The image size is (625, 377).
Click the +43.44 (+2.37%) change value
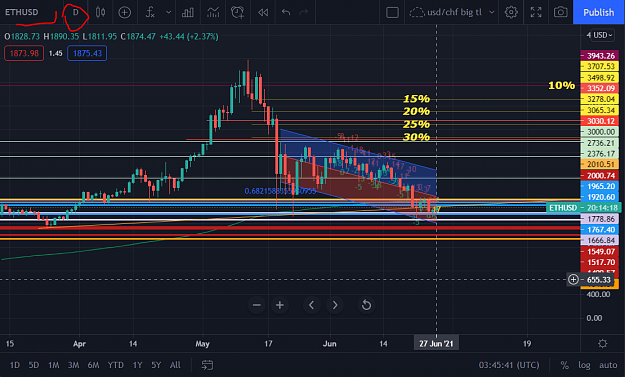pos(189,37)
